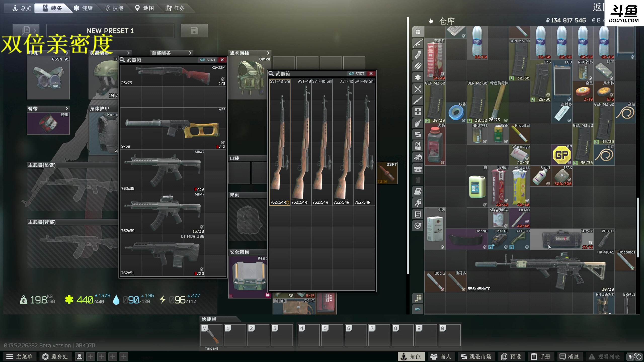
Task: Save the preset with floppy disk button
Action: [x=194, y=31]
